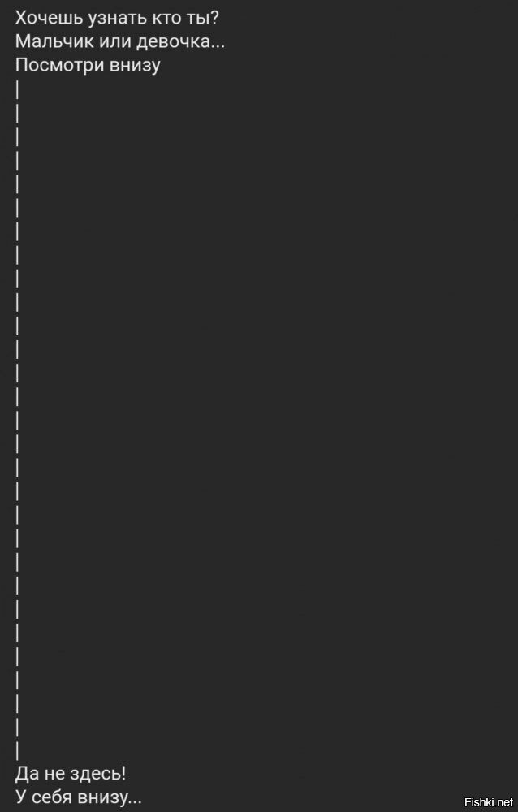Screen dimensions: 518x812
Task: Click "внизу" right after "Посмотри"
Action: (135, 67)
